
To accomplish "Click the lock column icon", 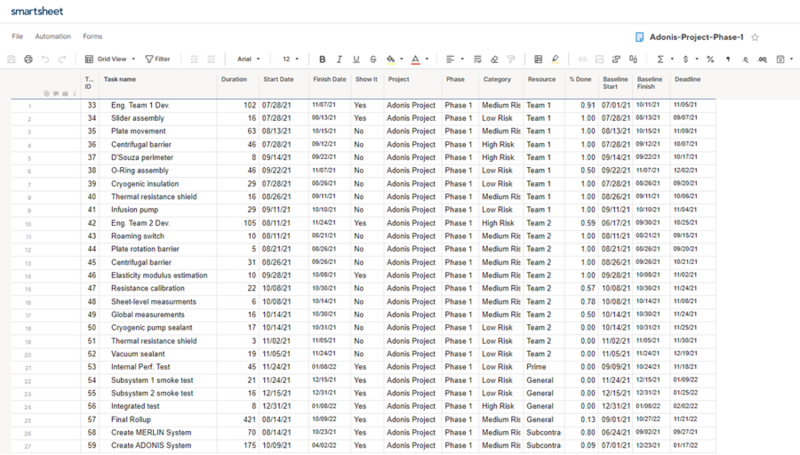I will (x=633, y=59).
